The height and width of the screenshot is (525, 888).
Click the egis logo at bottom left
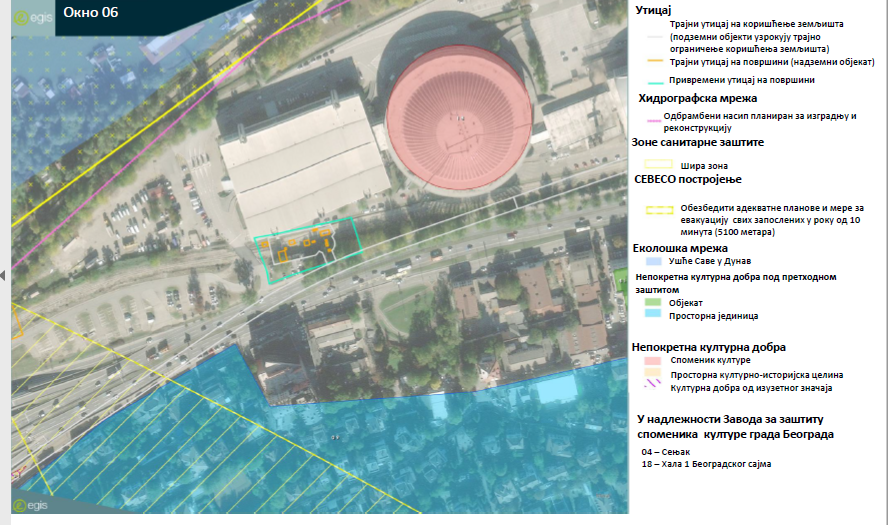pos(31,505)
